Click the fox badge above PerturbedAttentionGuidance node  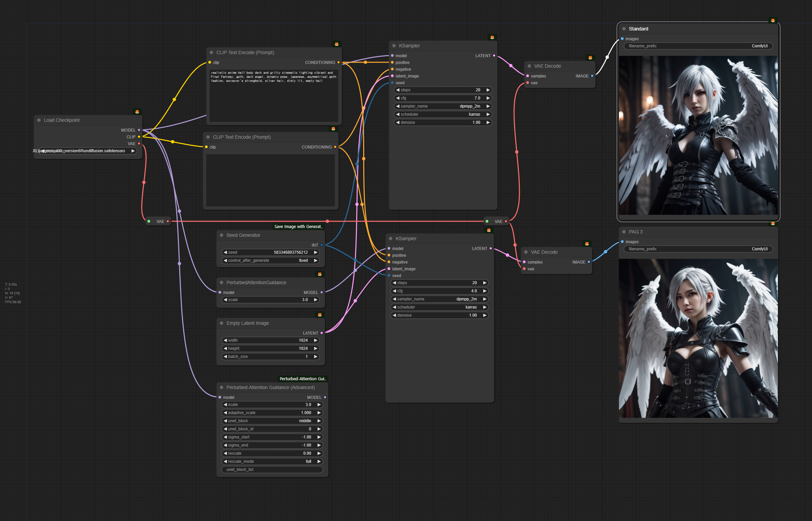[320, 274]
